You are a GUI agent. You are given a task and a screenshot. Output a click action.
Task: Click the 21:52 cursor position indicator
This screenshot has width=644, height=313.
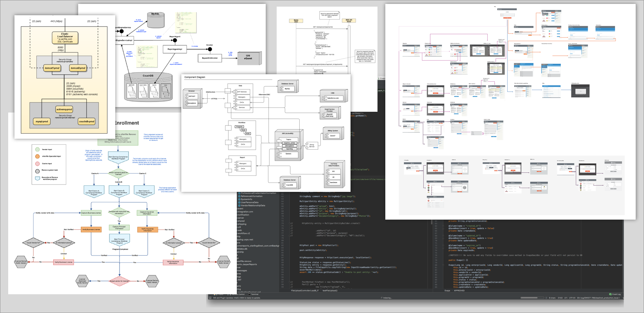coord(560,298)
